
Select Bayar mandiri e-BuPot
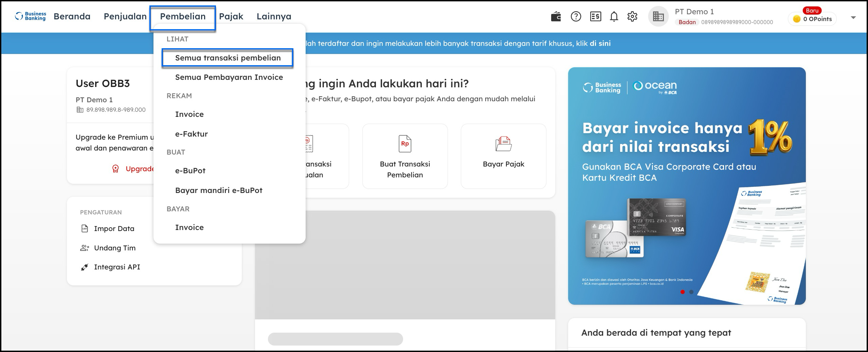coord(219,190)
